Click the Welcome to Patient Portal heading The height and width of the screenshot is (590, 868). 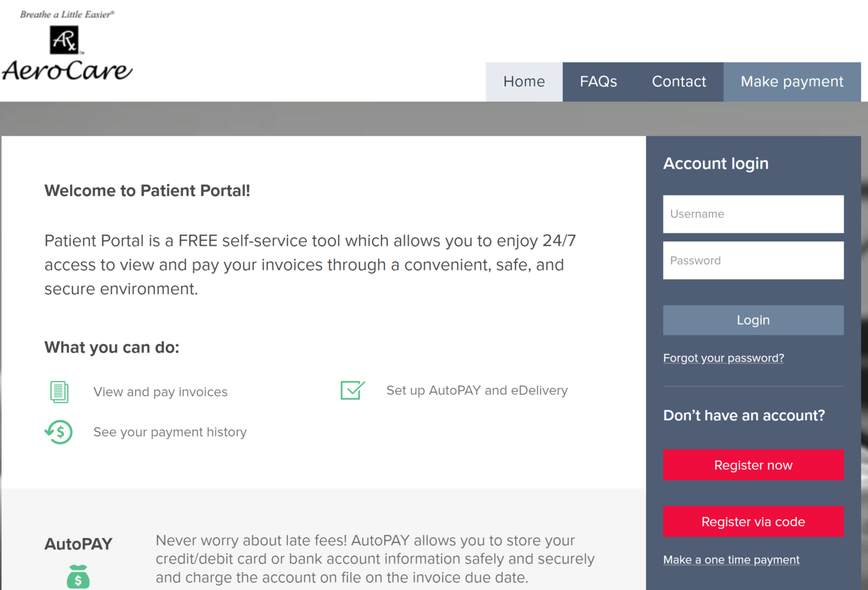point(147,190)
